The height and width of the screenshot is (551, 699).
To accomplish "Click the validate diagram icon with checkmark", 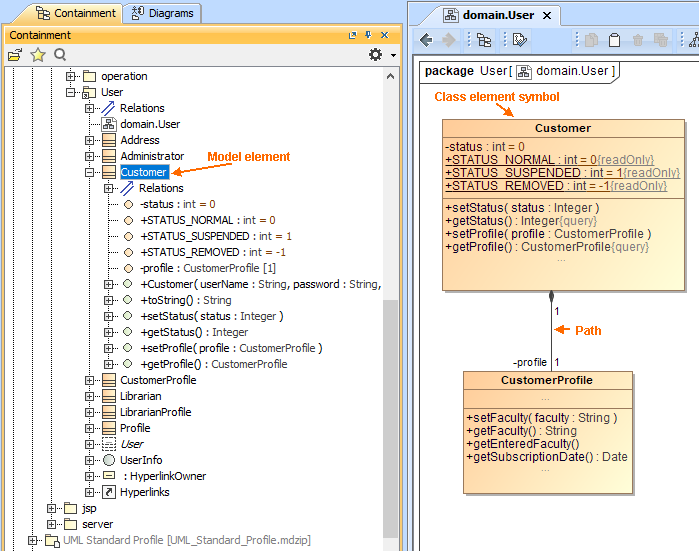I will pyautogui.click(x=519, y=40).
